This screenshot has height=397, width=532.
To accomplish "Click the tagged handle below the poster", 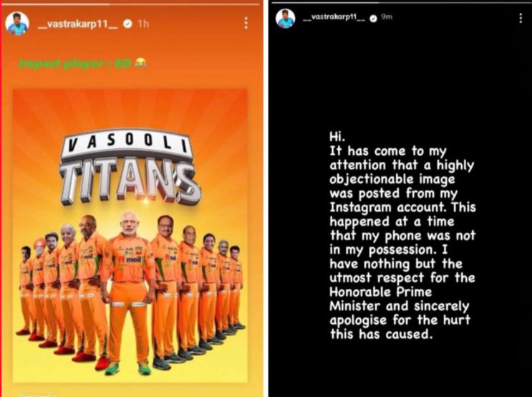I will pyautogui.click(x=38, y=395).
